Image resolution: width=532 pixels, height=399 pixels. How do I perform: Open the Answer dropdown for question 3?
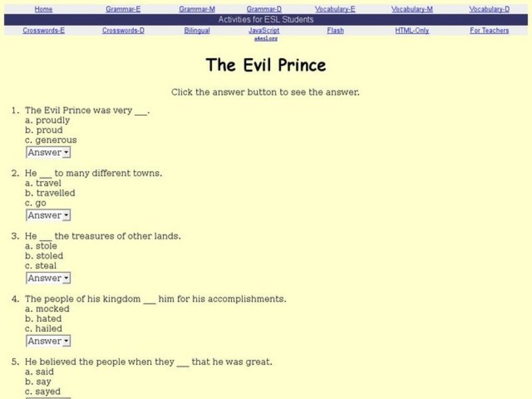47,278
